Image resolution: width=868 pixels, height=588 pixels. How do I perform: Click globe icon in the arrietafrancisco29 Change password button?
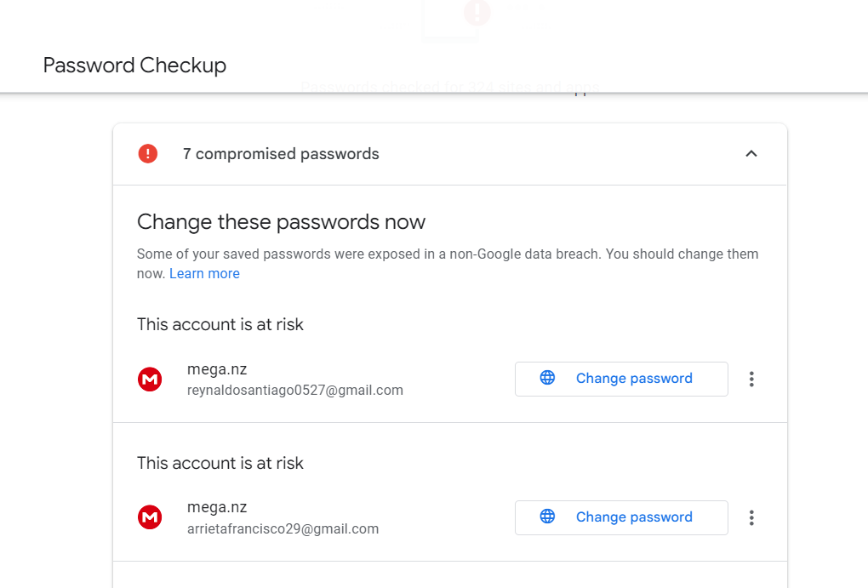(x=547, y=517)
